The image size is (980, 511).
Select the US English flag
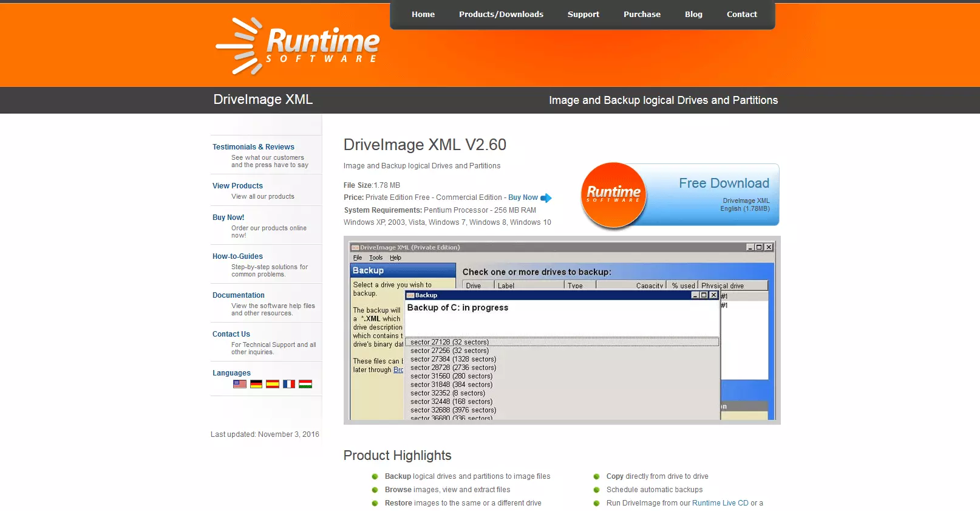coord(240,384)
